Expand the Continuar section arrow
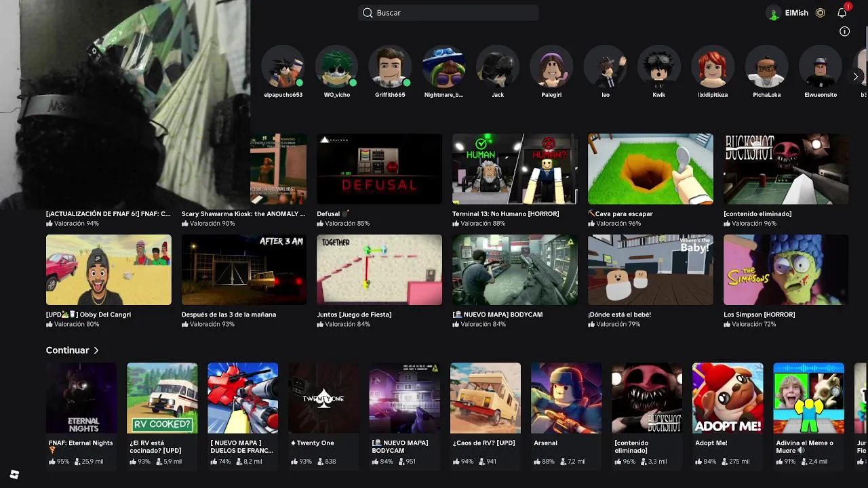Screen dimensions: 868x488 pos(96,350)
